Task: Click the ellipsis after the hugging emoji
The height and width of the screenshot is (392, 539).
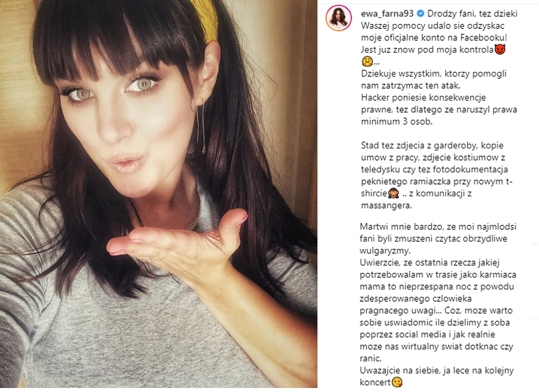Action: pos(377,63)
